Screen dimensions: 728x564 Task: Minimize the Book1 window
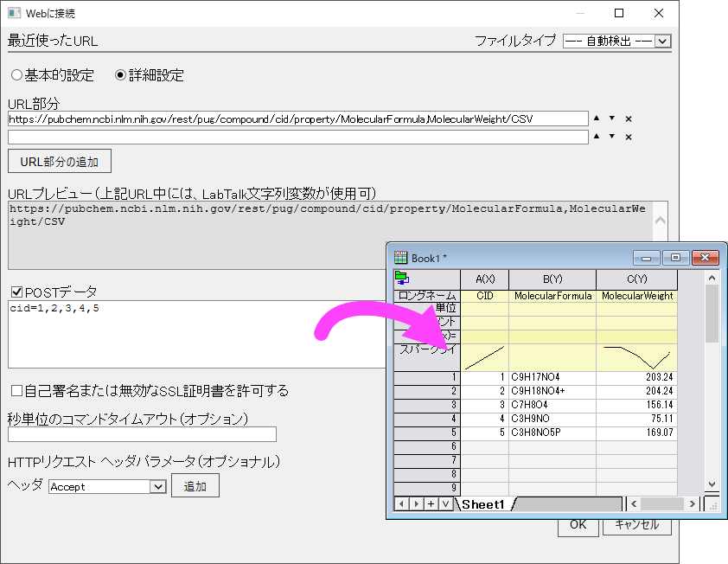tap(646, 258)
